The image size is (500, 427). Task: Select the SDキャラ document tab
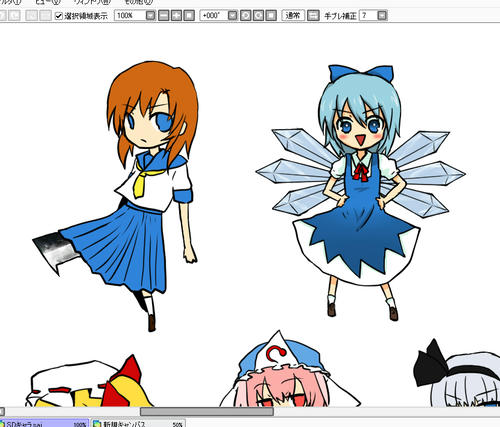pyautogui.click(x=44, y=423)
